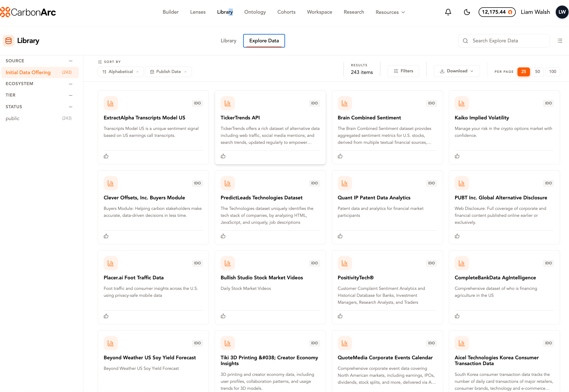Go to Workspace
This screenshot has height=392, width=569.
(x=319, y=12)
